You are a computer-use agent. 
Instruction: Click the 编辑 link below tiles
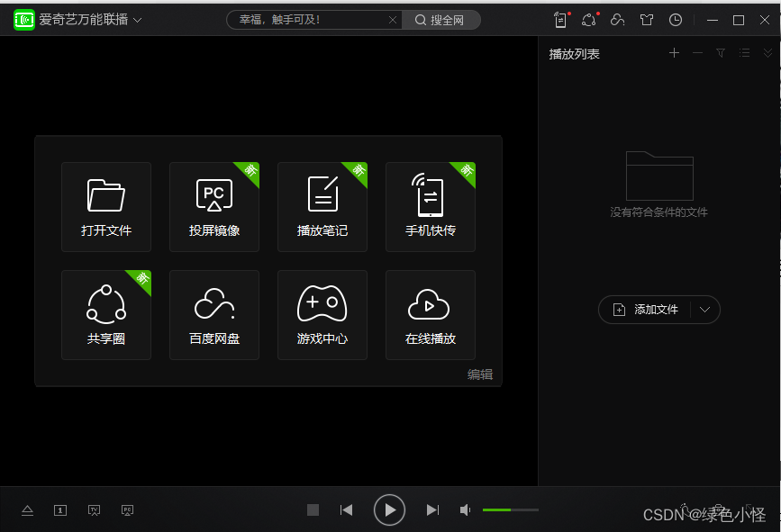480,374
